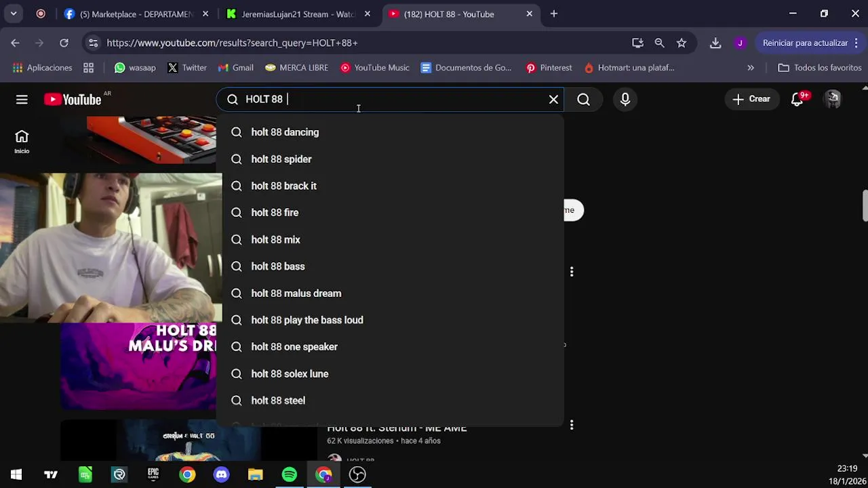The image size is (868, 488).
Task: Select suggestion "holt 88 mix"
Action: click(390, 240)
